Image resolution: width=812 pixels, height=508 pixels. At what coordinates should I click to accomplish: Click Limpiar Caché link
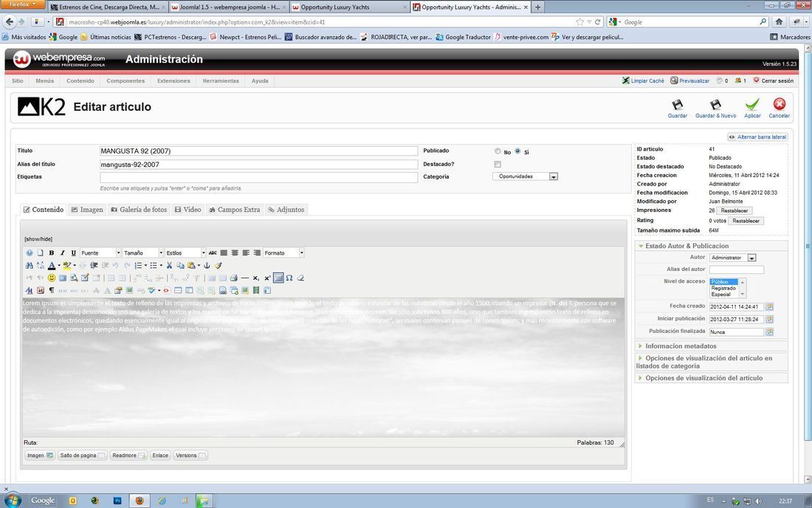(x=643, y=80)
